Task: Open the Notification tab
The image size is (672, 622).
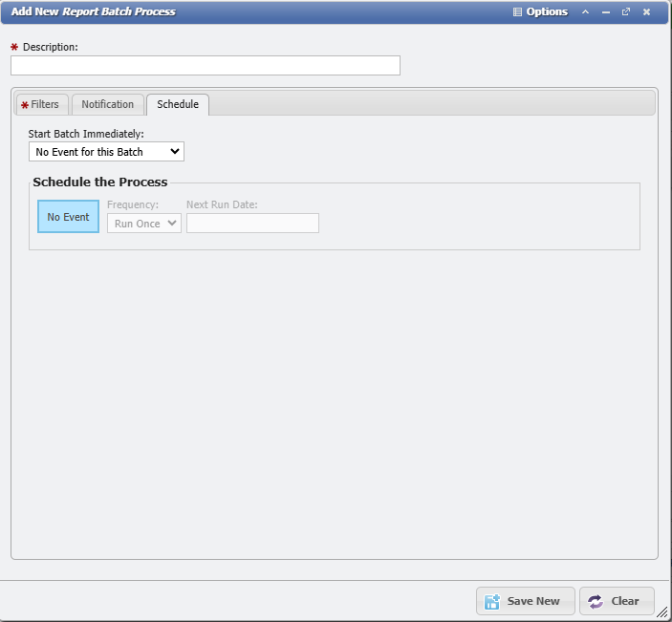Action: tap(107, 104)
